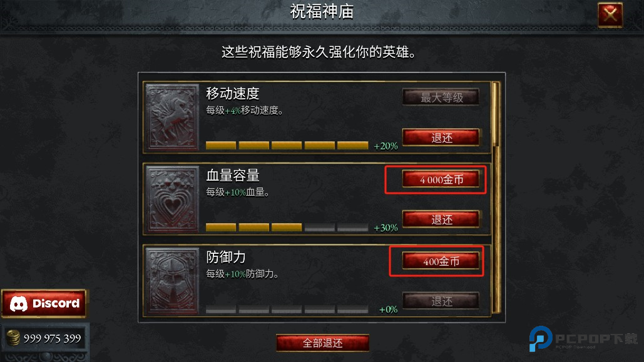
Task: Click the gold coin stack icon
Action: pos(13,338)
